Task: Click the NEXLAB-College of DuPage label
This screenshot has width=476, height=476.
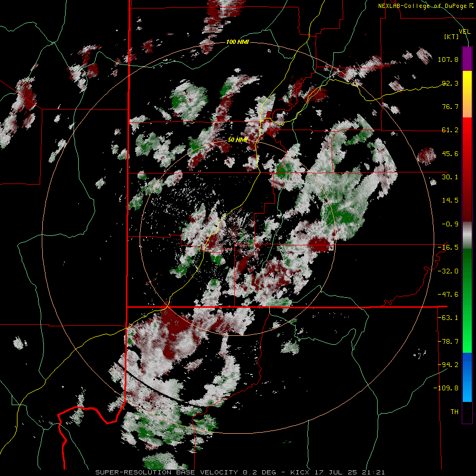Action: [x=425, y=6]
